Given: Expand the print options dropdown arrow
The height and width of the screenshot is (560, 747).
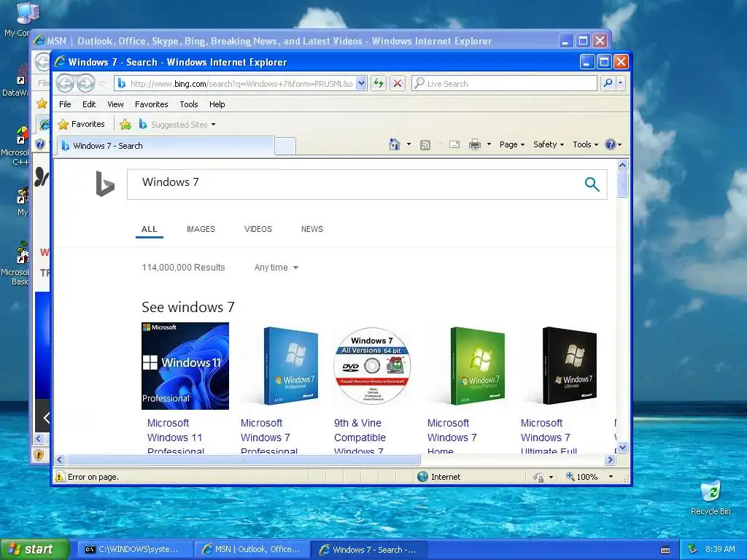Looking at the screenshot, I should [x=489, y=144].
